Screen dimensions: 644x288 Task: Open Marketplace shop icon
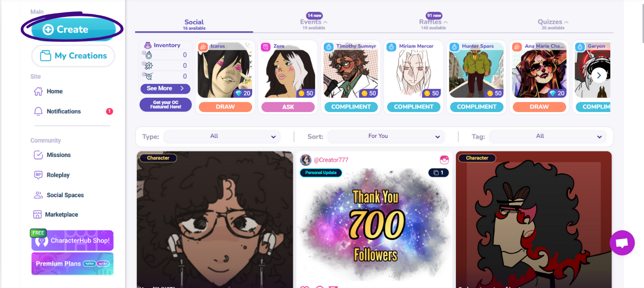pos(37,215)
